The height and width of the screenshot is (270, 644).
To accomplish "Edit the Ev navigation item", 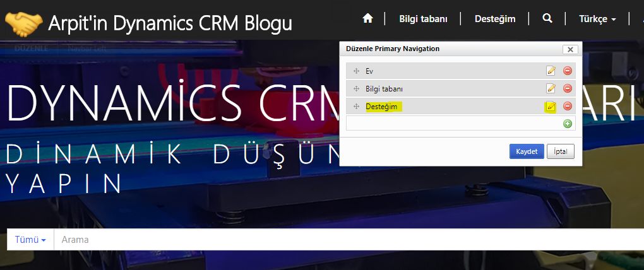I will click(x=551, y=71).
